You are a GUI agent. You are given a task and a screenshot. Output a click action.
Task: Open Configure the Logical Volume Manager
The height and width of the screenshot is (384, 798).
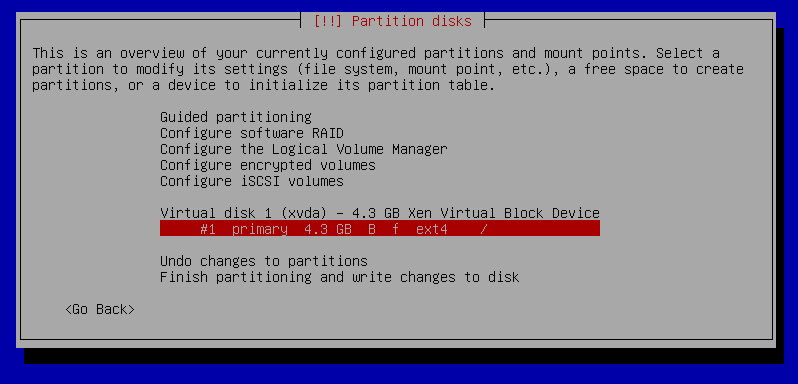(303, 150)
